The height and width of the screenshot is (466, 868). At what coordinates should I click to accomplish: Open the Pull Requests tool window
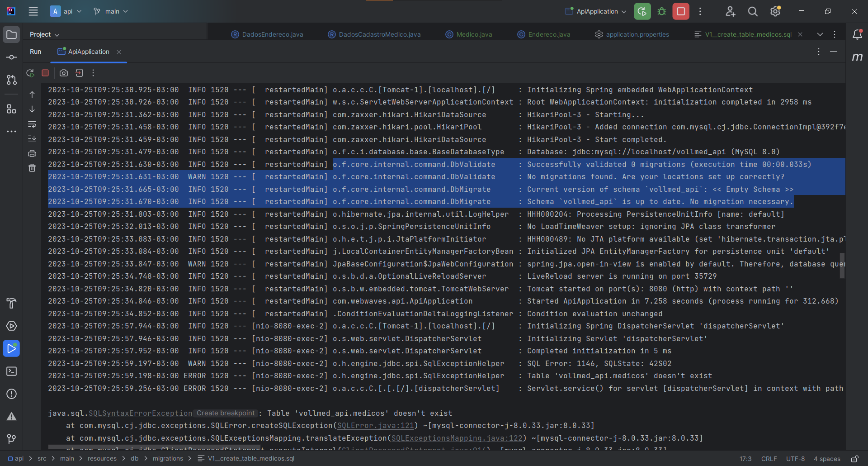[x=11, y=80]
